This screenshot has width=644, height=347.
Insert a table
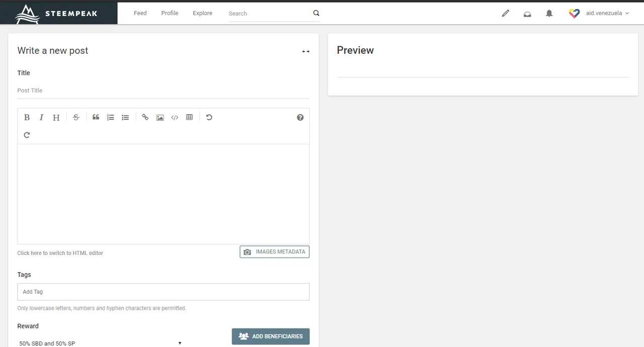[x=189, y=117]
